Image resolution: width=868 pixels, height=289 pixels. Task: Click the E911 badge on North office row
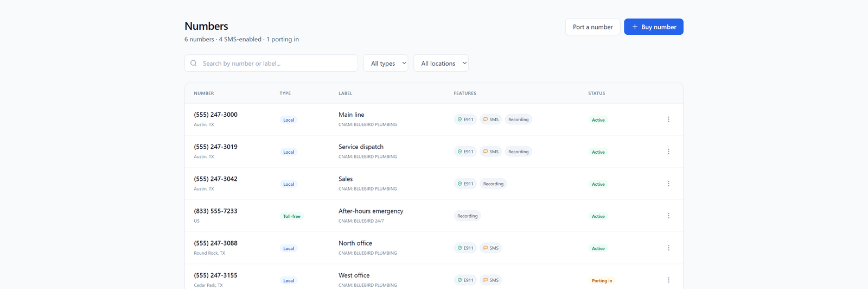pyautogui.click(x=465, y=248)
